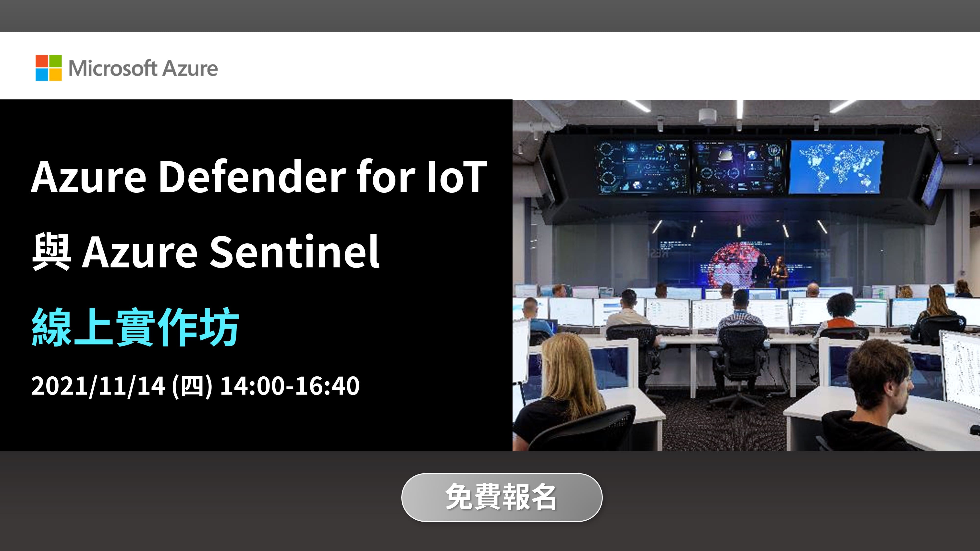The width and height of the screenshot is (980, 551).
Task: Click the Microsoft Azure logo icon
Action: (44, 68)
